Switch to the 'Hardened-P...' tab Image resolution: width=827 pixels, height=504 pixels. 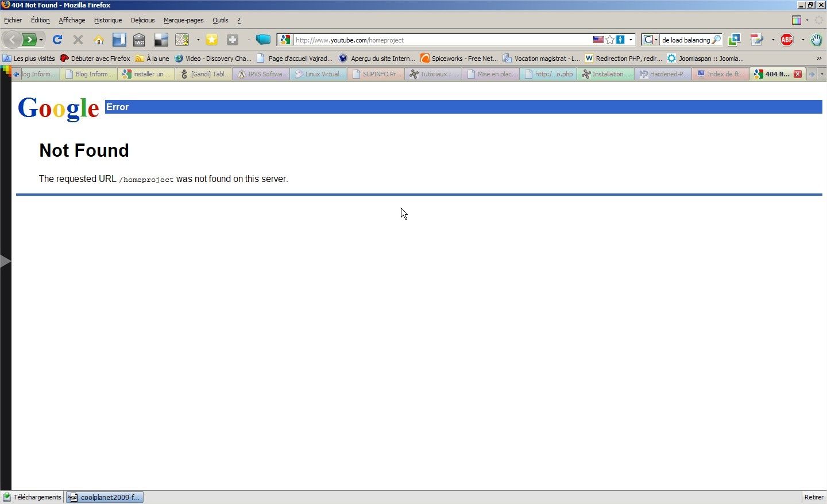tap(663, 74)
